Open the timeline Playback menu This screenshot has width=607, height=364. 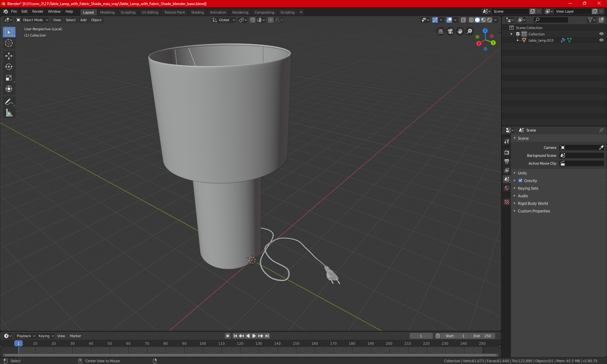click(26, 336)
